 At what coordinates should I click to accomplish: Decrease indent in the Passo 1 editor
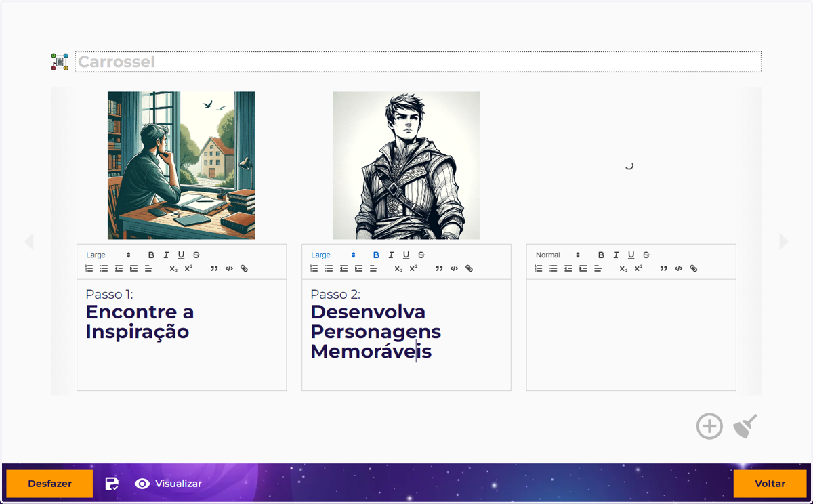pos(119,269)
